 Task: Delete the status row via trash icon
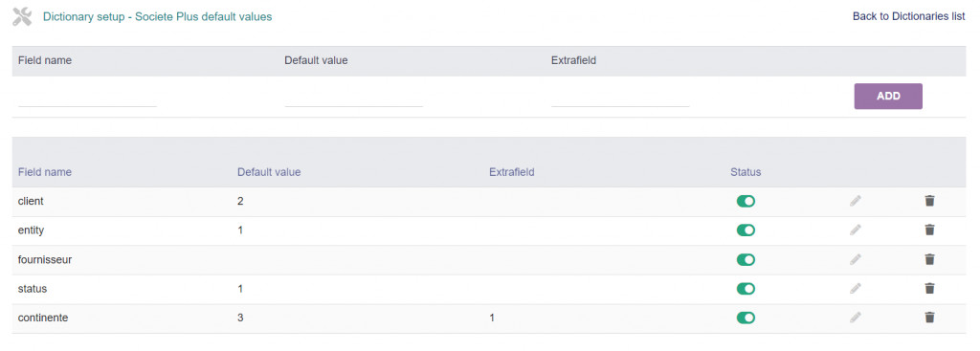point(929,289)
